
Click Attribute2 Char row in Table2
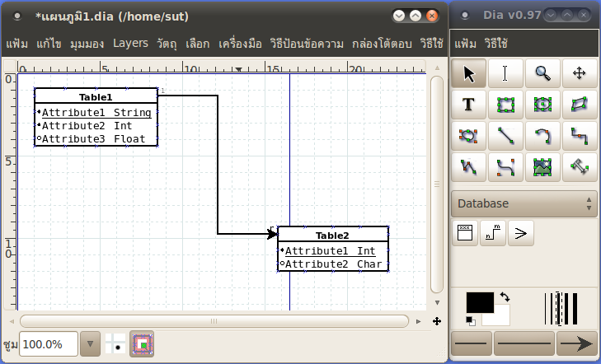click(x=333, y=264)
